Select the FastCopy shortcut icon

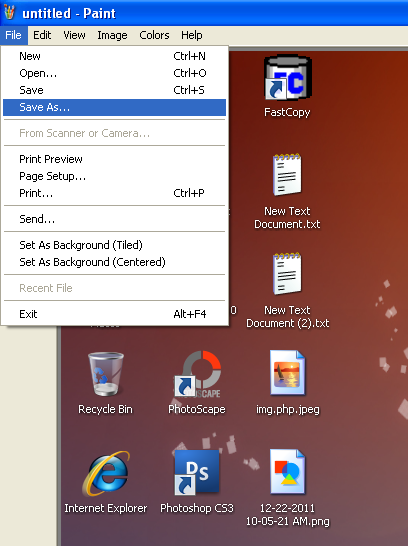(288, 78)
